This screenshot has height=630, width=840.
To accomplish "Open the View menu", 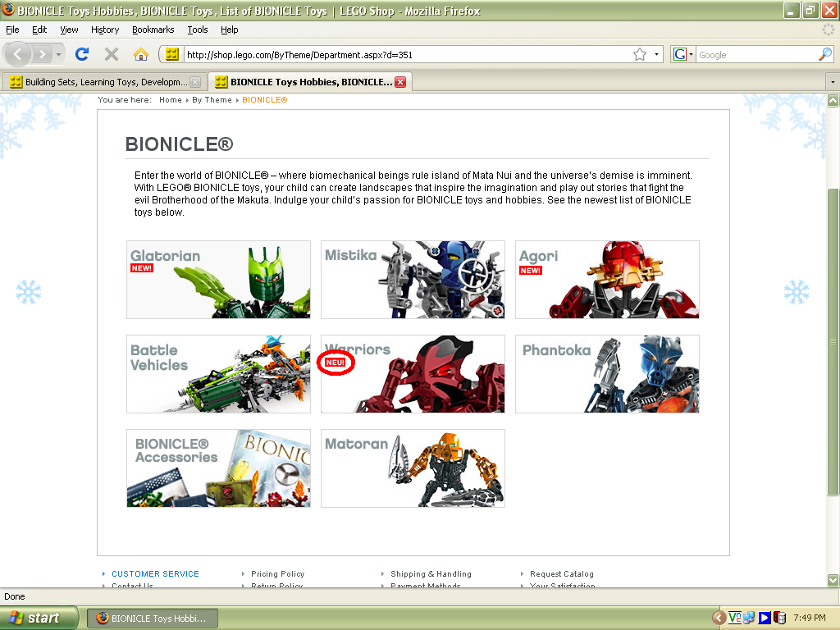I will (x=69, y=30).
